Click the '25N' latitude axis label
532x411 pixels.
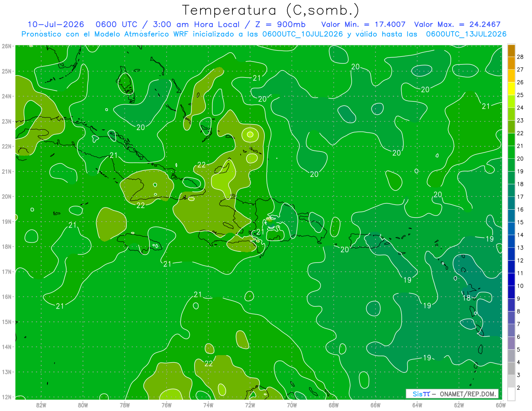[x=7, y=71]
